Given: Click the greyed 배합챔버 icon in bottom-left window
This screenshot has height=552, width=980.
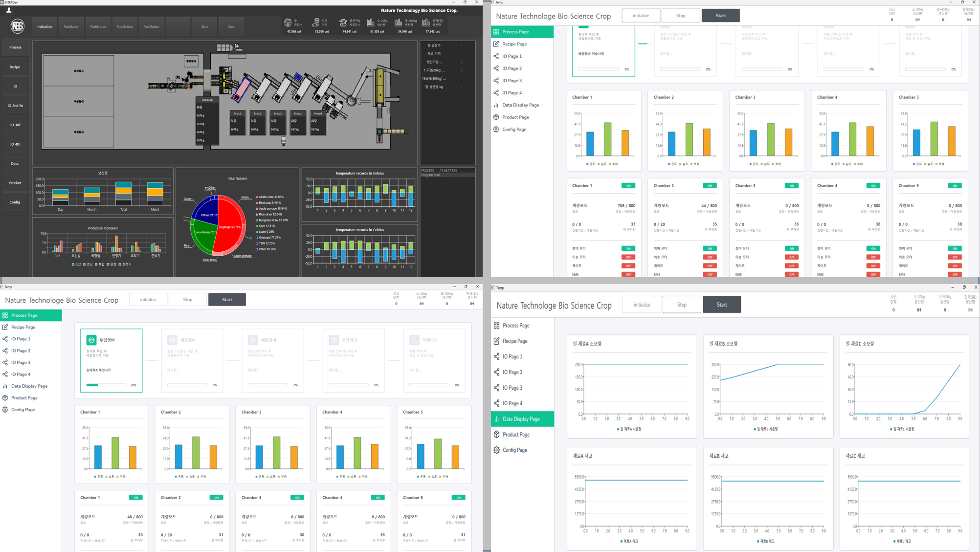Looking at the screenshot, I should click(x=172, y=340).
